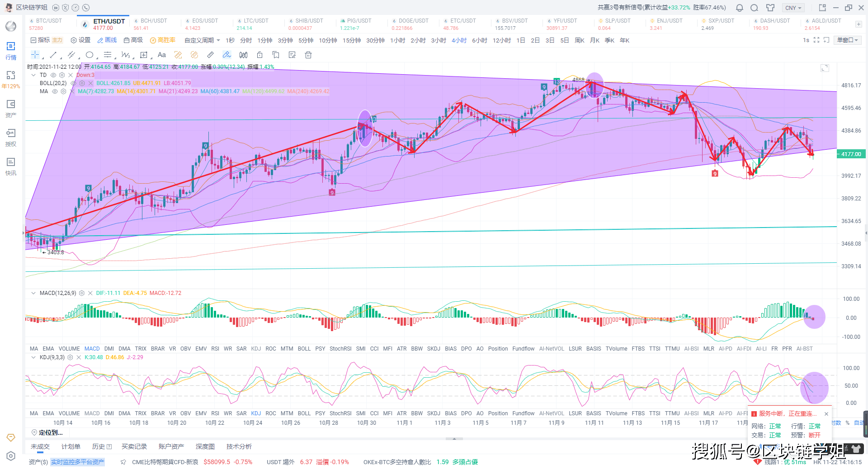Open the 深度图 depth chart tab

pos(205,446)
